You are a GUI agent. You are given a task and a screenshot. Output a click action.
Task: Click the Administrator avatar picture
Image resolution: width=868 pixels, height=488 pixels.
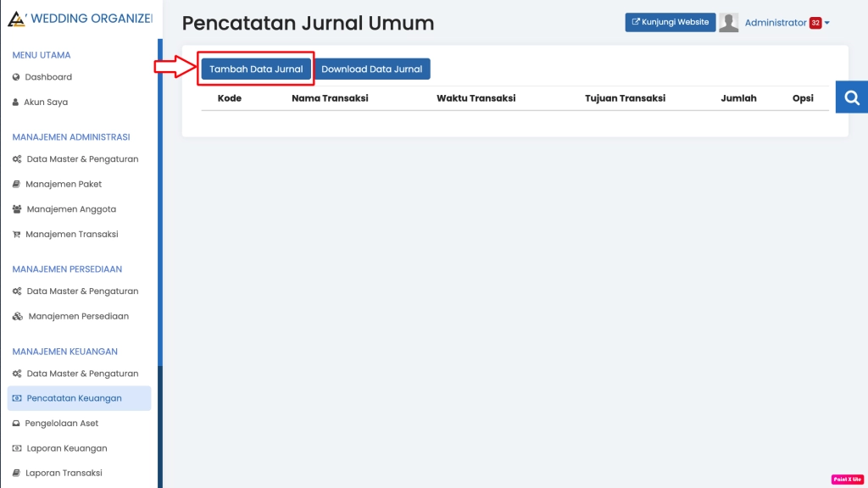[x=729, y=23]
